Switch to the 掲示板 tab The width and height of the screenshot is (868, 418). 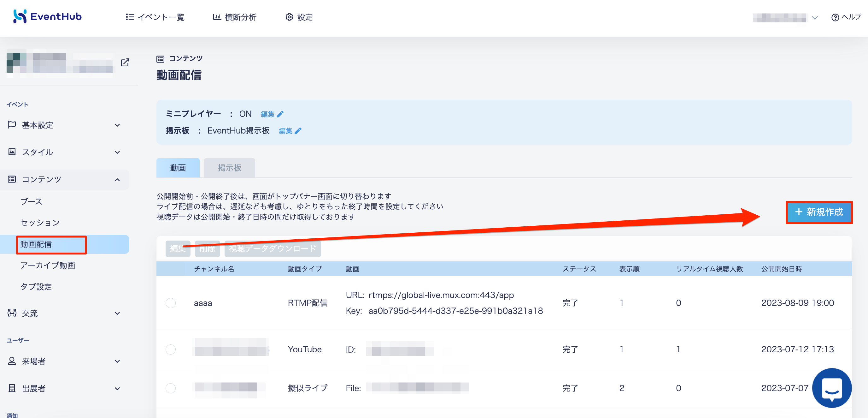point(230,168)
